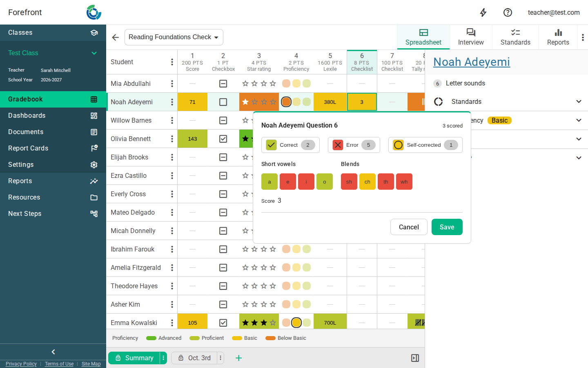Toggle Emma Kowalski's checkbox
This screenshot has height=368, width=588.
[x=223, y=323]
